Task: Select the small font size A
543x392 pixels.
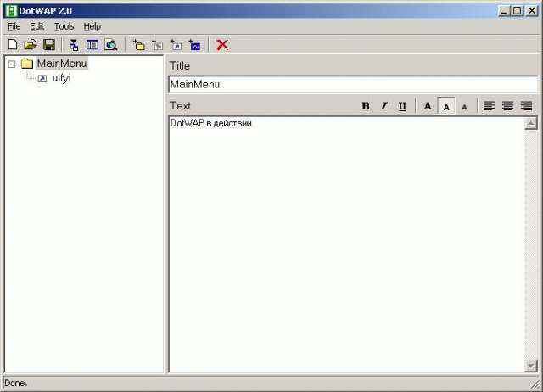Action: [x=464, y=107]
